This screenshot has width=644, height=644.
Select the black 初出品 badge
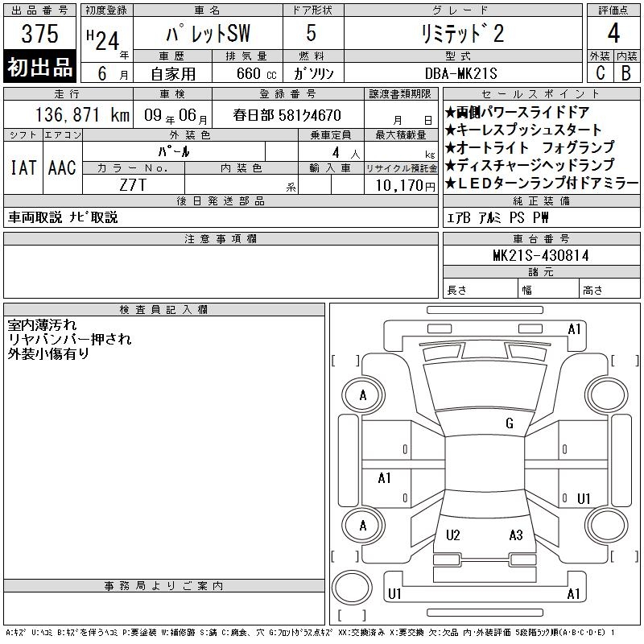(x=39, y=66)
